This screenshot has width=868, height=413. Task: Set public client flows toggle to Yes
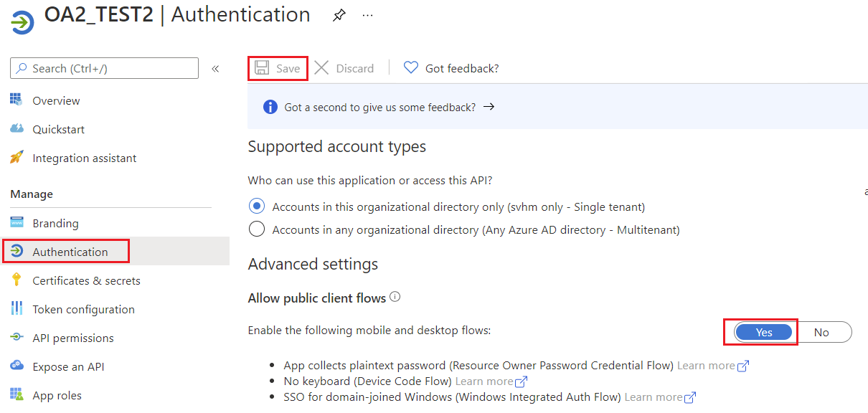point(764,332)
